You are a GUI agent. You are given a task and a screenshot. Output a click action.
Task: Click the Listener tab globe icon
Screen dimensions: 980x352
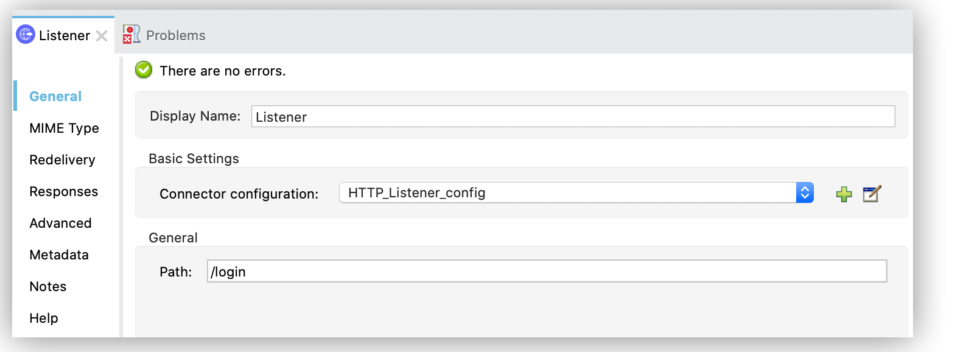click(x=26, y=35)
